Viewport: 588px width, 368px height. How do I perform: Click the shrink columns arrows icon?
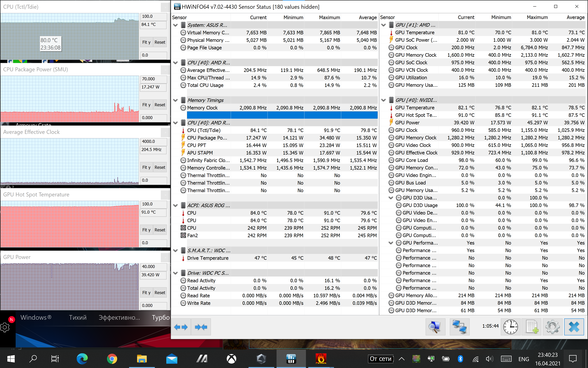(201, 327)
